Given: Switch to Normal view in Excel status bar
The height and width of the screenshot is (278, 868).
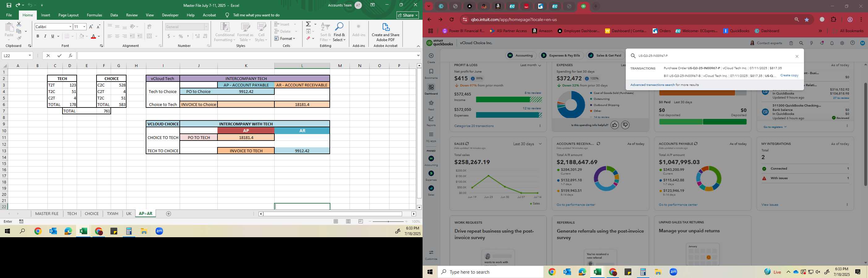Looking at the screenshot, I should pos(336,221).
